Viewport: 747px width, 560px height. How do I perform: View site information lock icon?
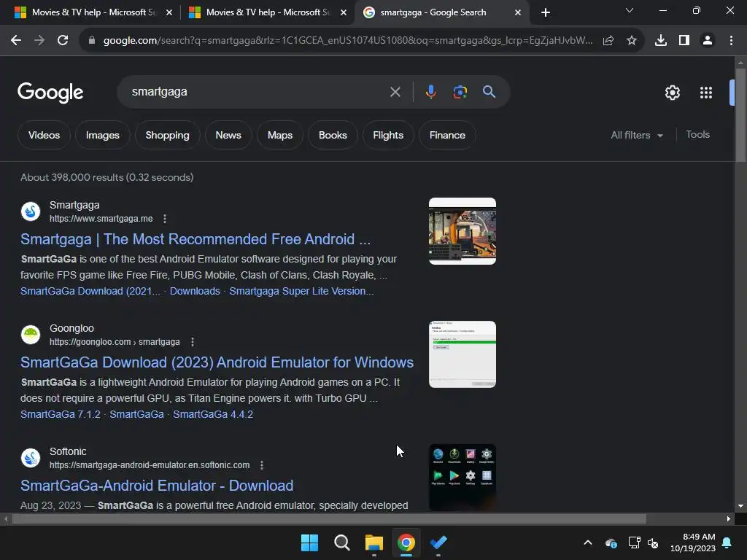click(x=92, y=41)
